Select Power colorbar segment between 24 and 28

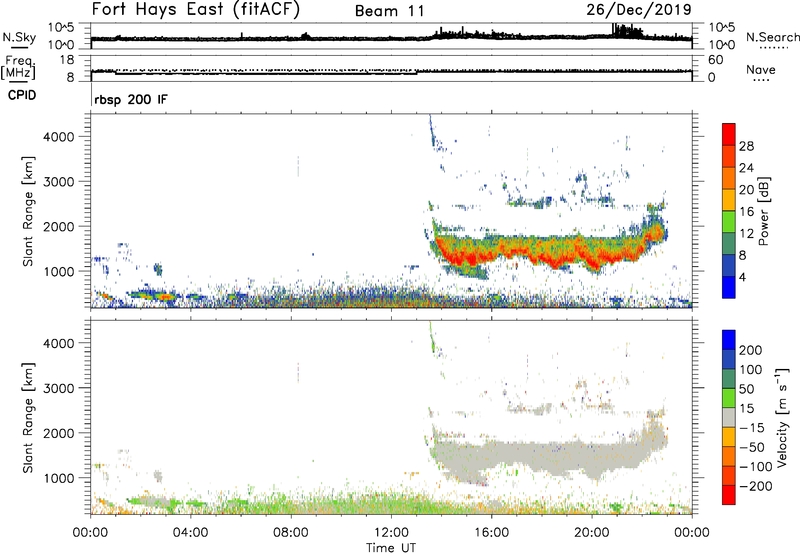(x=729, y=156)
